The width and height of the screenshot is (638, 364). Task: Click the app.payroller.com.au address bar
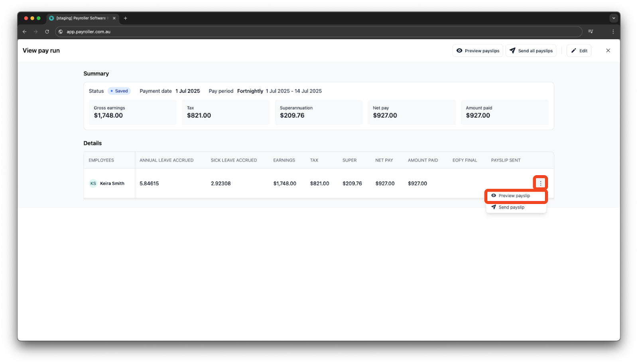[319, 31]
